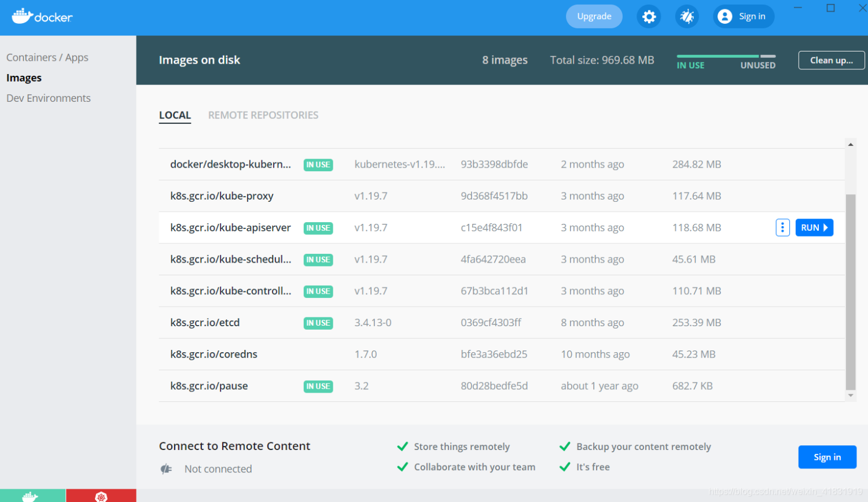Click the 284.82 MB size value
The height and width of the screenshot is (502, 868).
click(697, 164)
